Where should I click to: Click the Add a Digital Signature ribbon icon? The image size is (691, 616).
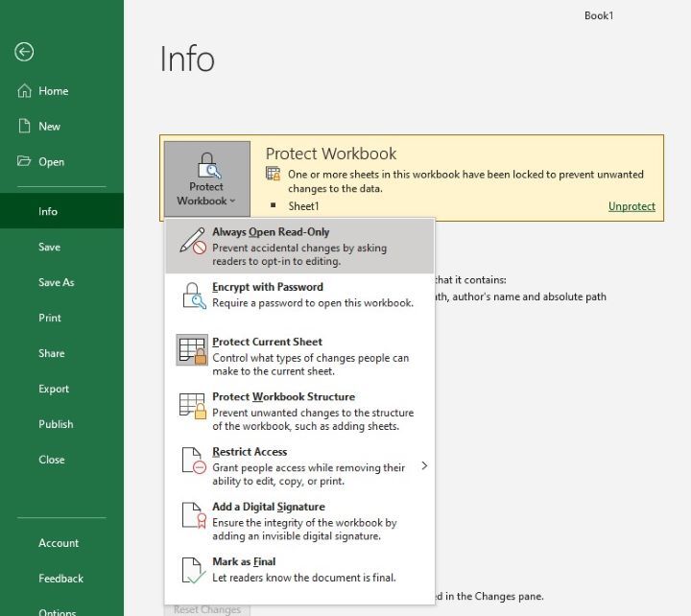coord(194,515)
